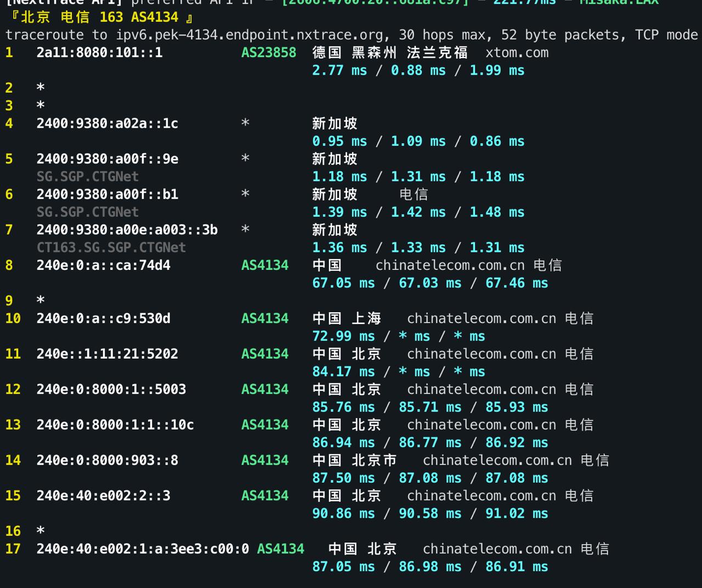Click the IP address 2a11:8080:101::1
Image resolution: width=702 pixels, height=588 pixels.
[x=99, y=53]
